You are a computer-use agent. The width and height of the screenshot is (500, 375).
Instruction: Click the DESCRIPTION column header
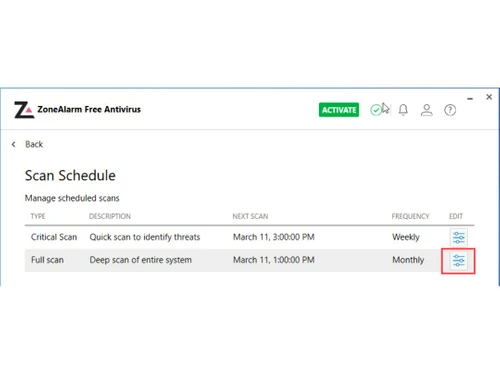[x=110, y=216]
